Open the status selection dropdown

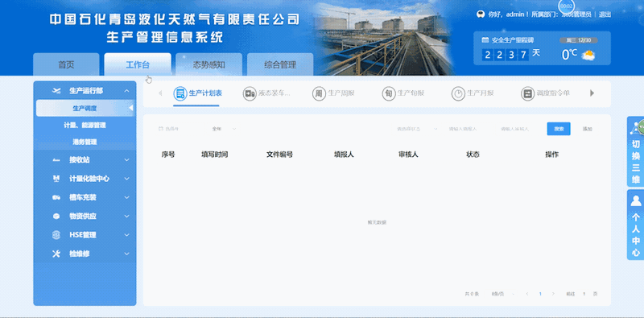[x=417, y=129]
